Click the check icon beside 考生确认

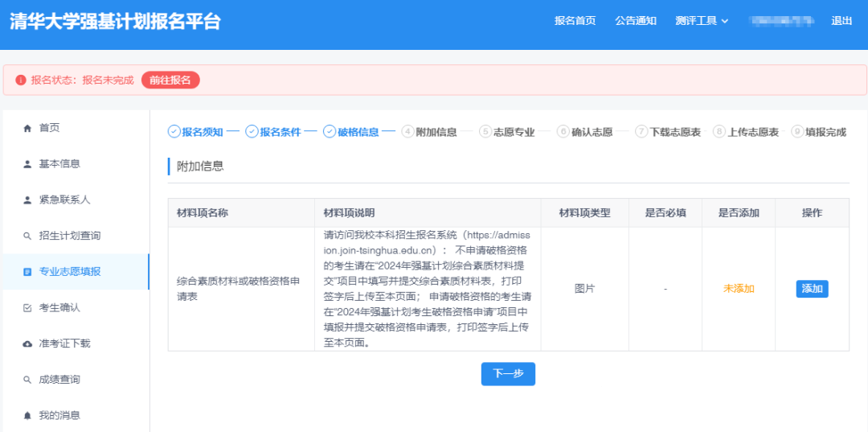(x=27, y=308)
